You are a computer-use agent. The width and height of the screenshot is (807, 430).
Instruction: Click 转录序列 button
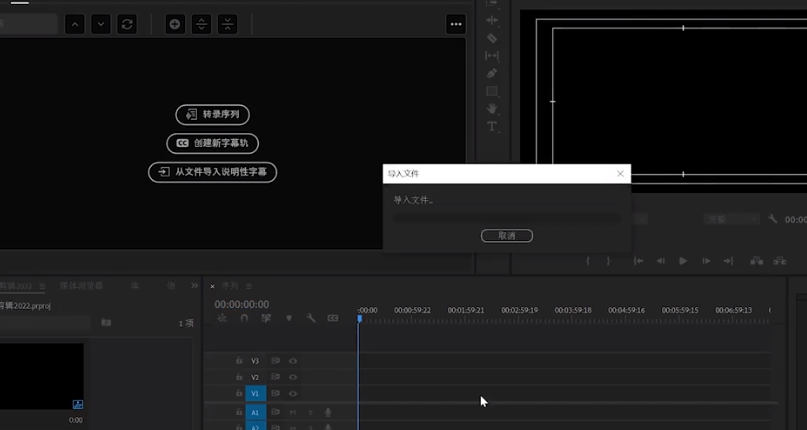(x=213, y=114)
